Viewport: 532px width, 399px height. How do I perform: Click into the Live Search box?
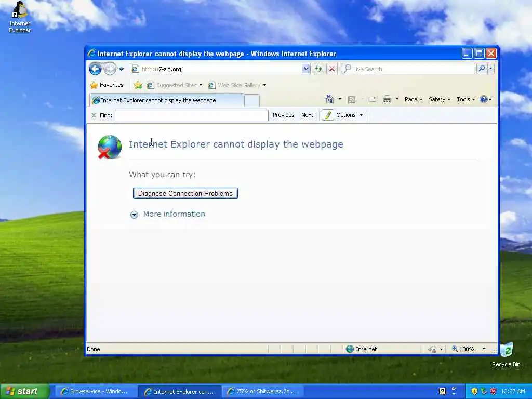[408, 69]
